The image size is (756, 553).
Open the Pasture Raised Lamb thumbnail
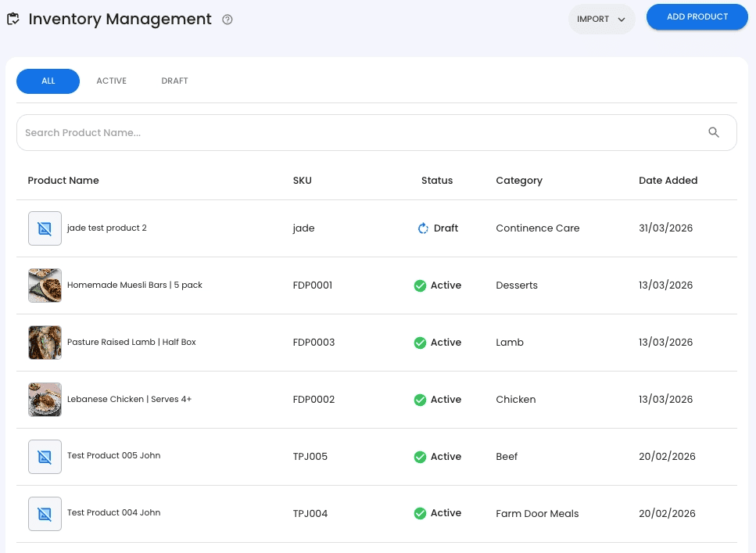[x=45, y=343]
